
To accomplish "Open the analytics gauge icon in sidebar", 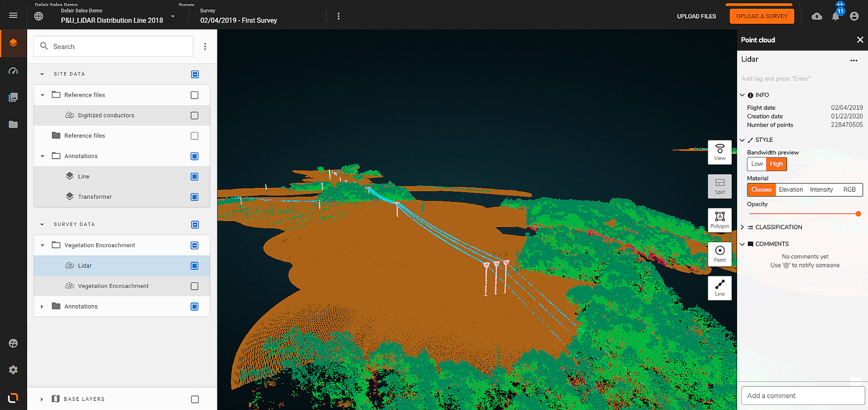I will pyautogui.click(x=13, y=71).
